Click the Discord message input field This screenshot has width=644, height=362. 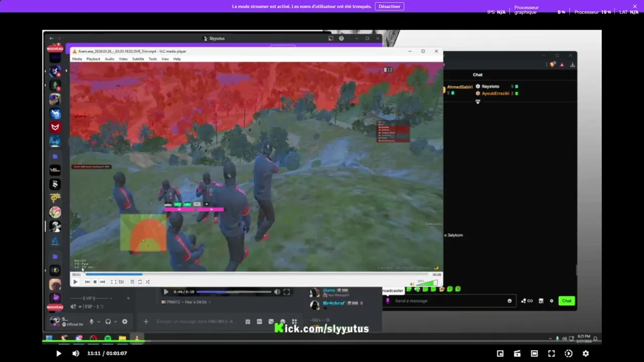tap(196, 321)
